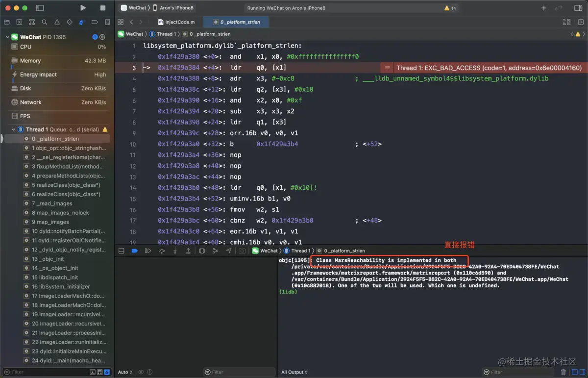Click WeChat in the editor jump bar
Screen dimensions: 588x378
pos(130,34)
